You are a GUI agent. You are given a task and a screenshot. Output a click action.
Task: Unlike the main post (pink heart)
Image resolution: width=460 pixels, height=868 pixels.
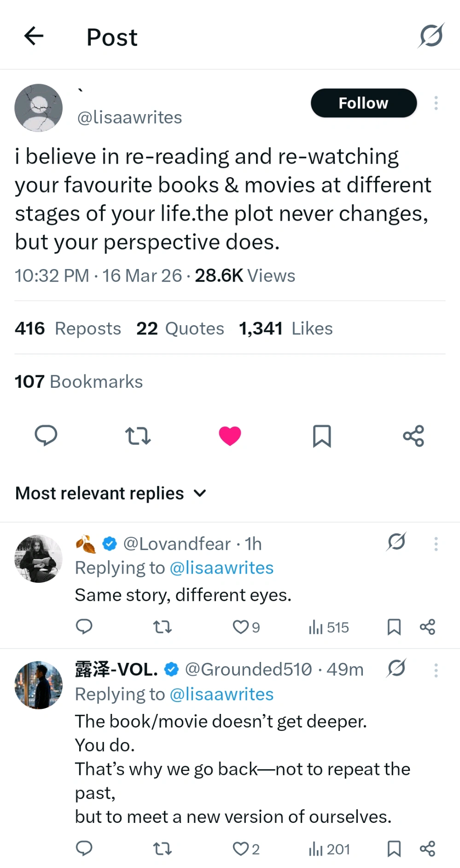(x=230, y=436)
